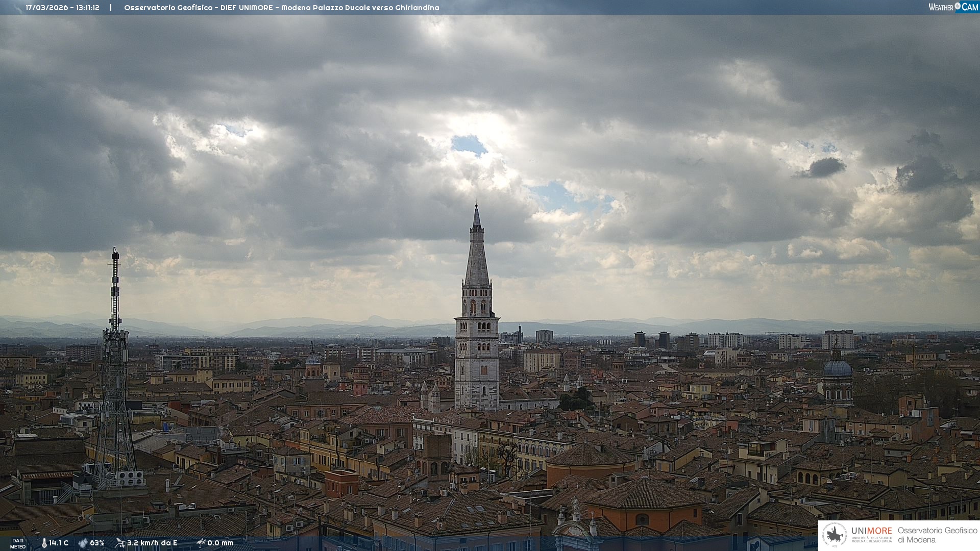This screenshot has width=980, height=551.
Task: Click the umbrella rainfall icon
Action: (201, 543)
